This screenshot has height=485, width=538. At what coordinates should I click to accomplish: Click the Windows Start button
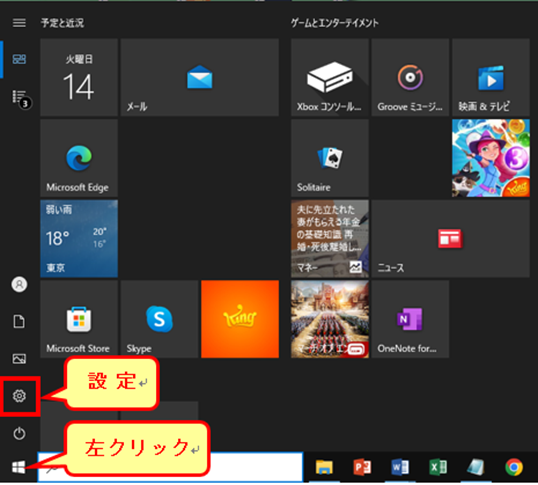coord(19,467)
